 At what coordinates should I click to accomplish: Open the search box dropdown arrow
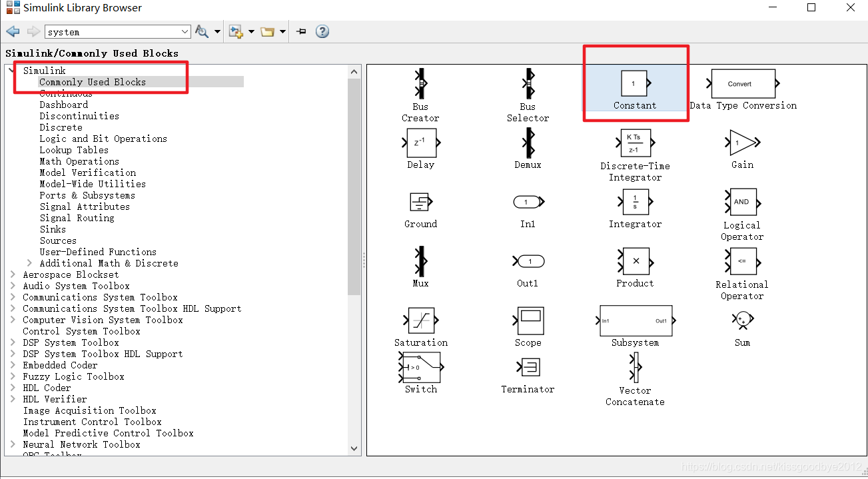click(x=185, y=31)
